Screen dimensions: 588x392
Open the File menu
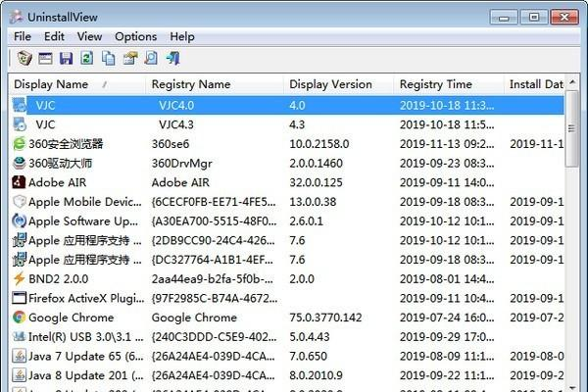pos(23,37)
